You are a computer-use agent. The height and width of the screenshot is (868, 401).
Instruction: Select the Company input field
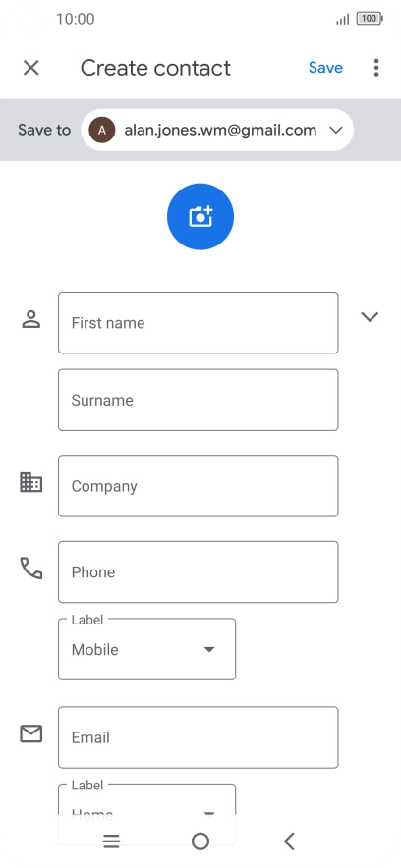199,486
